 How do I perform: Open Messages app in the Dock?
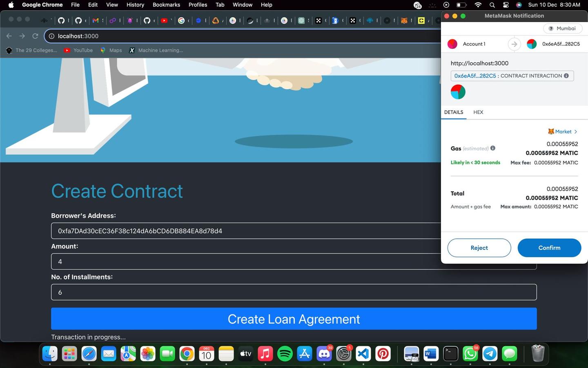click(509, 354)
